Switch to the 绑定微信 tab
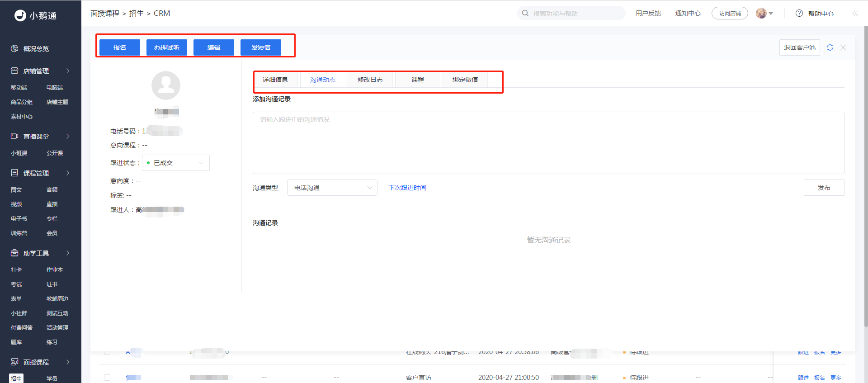Screen dimensions: 868x383 pos(465,80)
